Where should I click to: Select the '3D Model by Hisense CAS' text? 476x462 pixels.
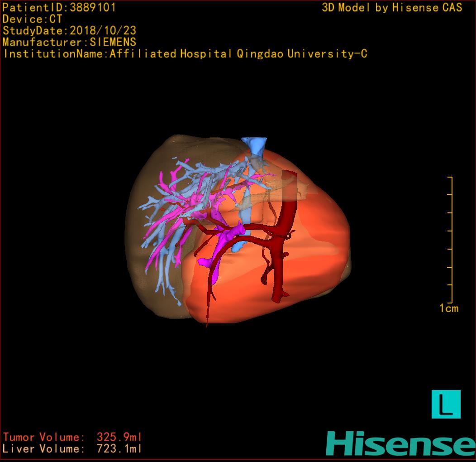(392, 7)
